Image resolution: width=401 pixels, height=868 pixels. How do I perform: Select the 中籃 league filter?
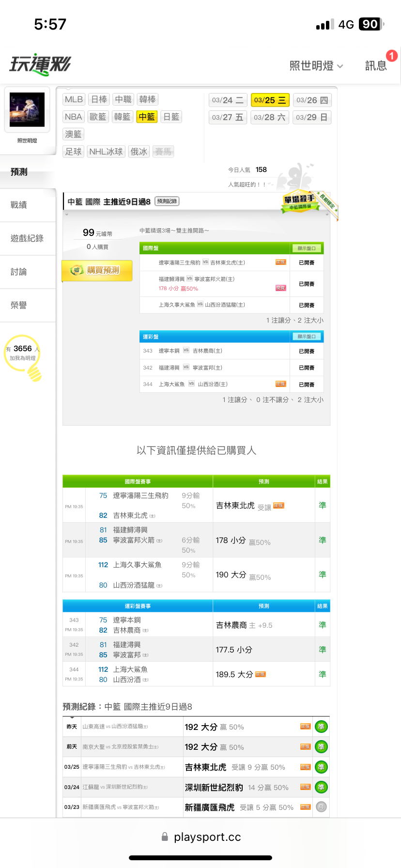tap(147, 117)
